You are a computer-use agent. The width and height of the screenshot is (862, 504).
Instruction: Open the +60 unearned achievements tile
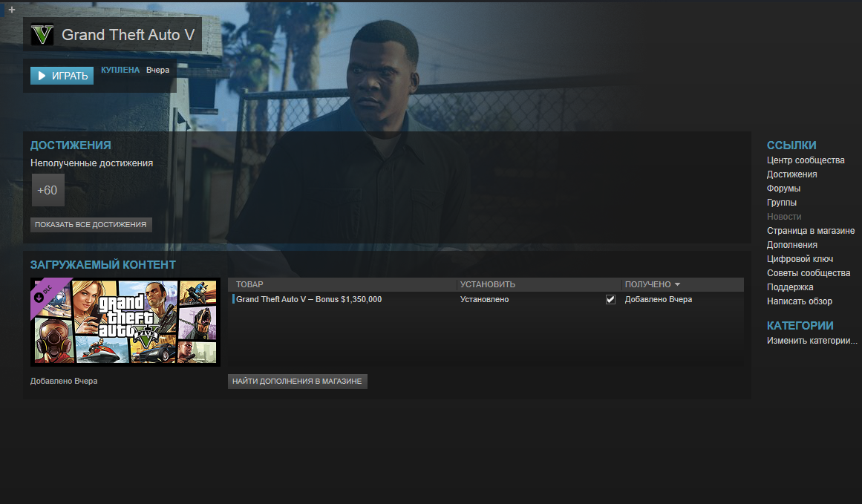[48, 190]
